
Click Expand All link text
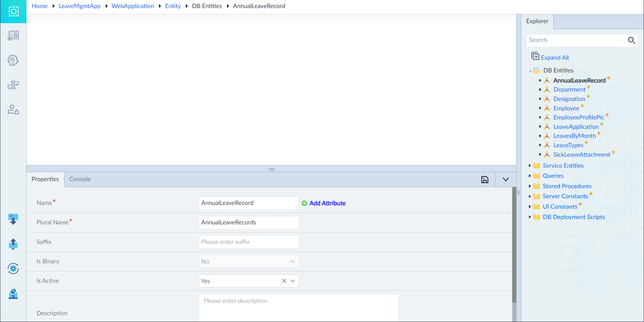555,58
